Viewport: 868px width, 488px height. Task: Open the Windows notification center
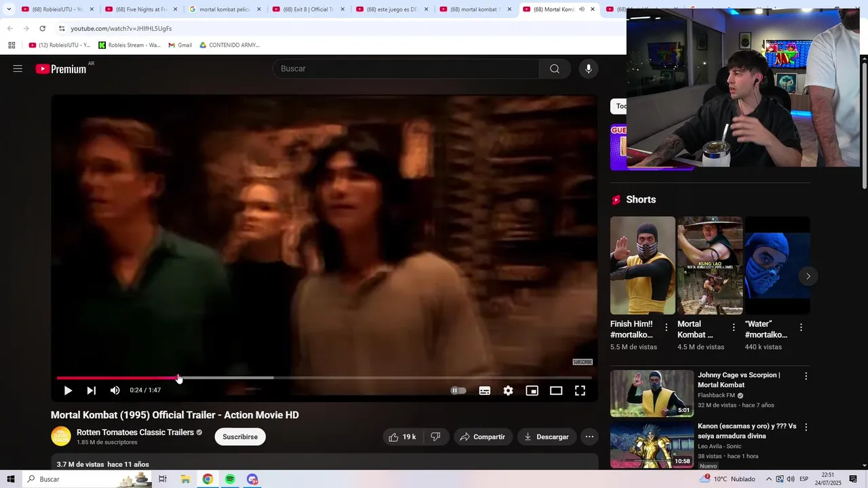click(x=853, y=479)
